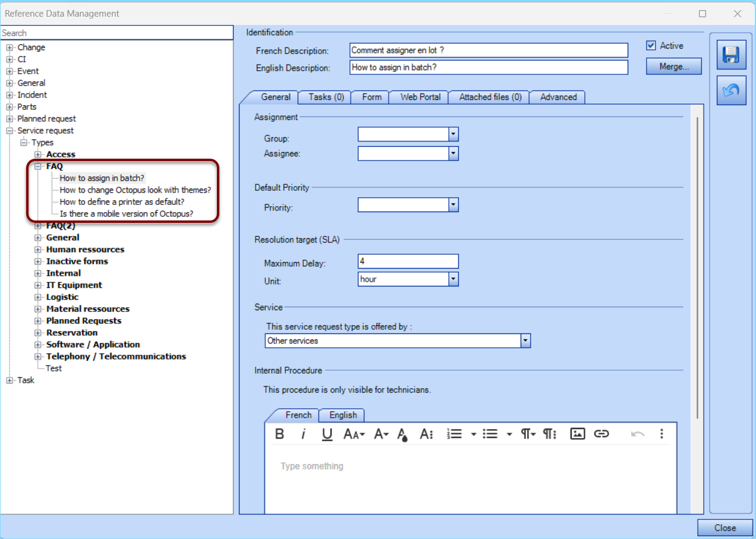This screenshot has width=756, height=539.
Task: Expand the IT Equipment category
Action: click(x=37, y=285)
